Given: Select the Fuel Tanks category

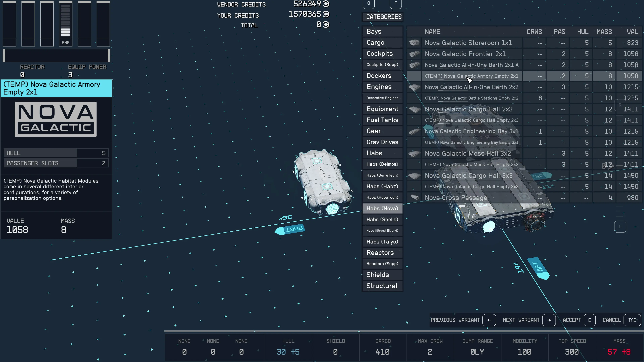Looking at the screenshot, I should [383, 120].
